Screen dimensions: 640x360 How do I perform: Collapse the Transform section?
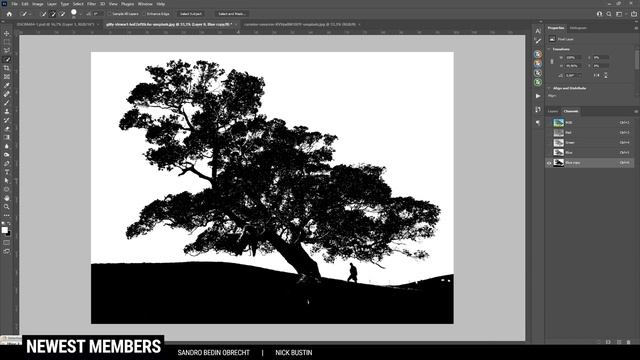point(549,49)
